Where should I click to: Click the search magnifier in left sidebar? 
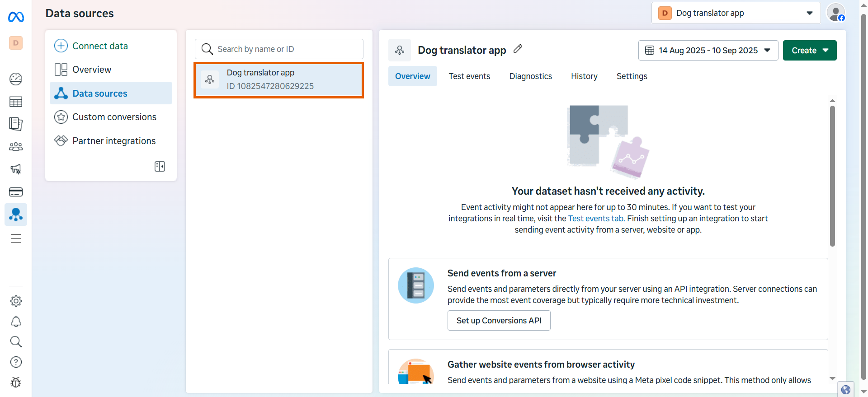(x=16, y=341)
